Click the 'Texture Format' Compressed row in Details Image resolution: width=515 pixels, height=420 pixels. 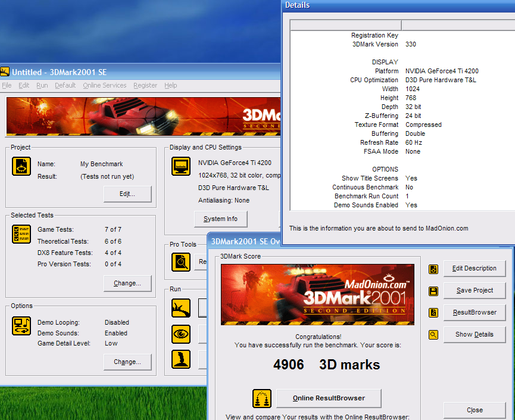click(402, 125)
